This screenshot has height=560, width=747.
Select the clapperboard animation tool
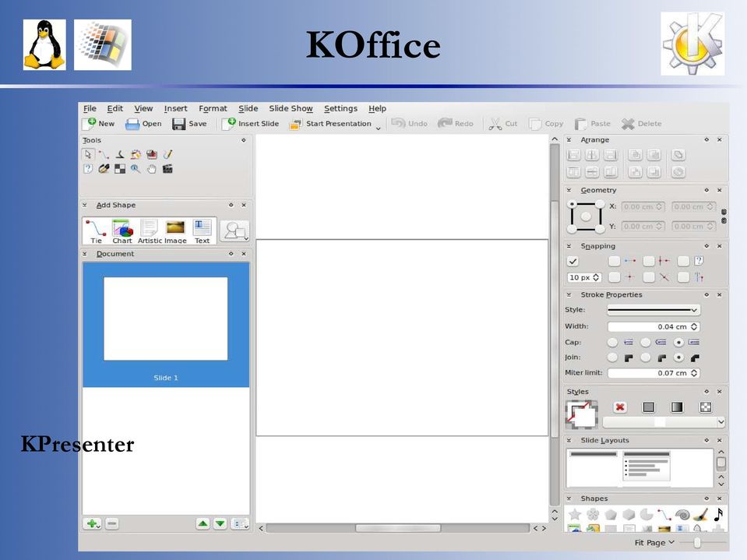coord(167,169)
